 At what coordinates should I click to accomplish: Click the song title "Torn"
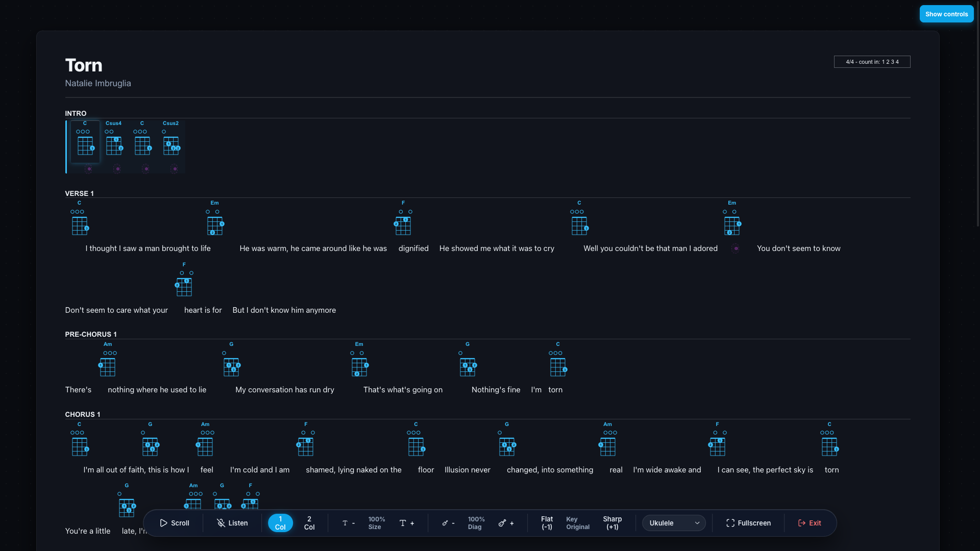(x=84, y=65)
